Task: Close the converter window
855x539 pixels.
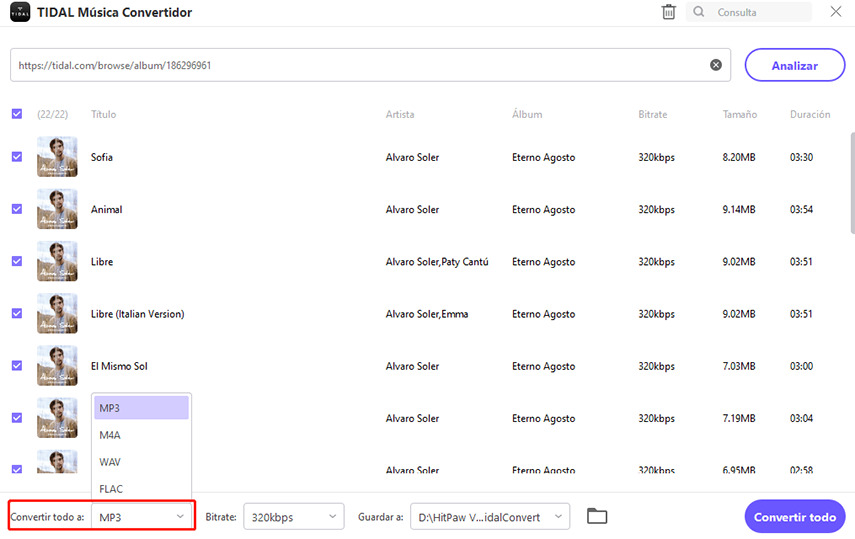Action: tap(836, 11)
